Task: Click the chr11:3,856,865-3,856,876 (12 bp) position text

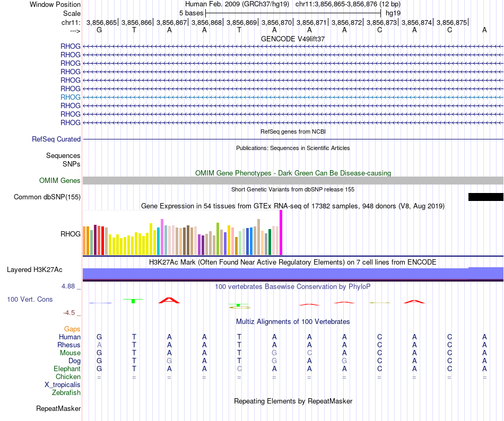Action: (348, 4)
